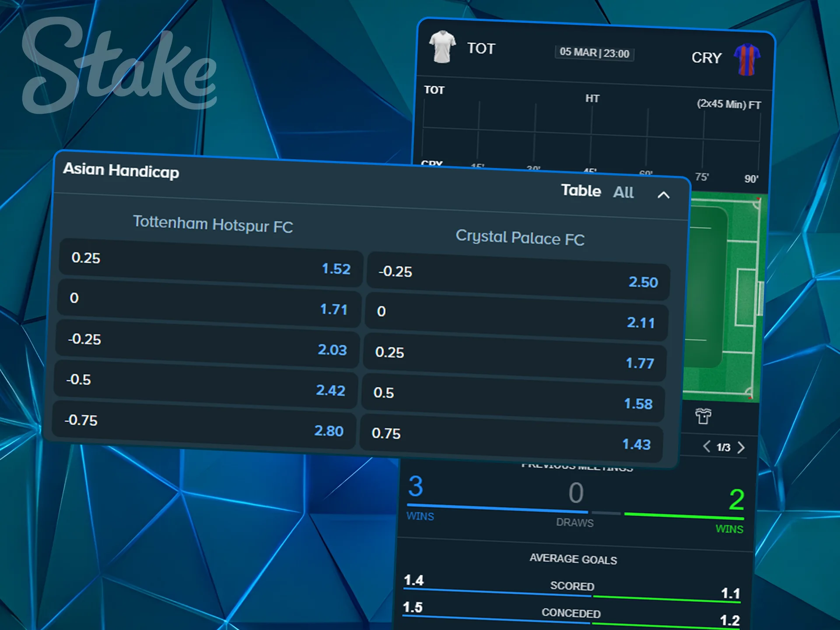This screenshot has width=840, height=630.
Task: Click the green Crystal Palace wins bar
Action: [684, 516]
